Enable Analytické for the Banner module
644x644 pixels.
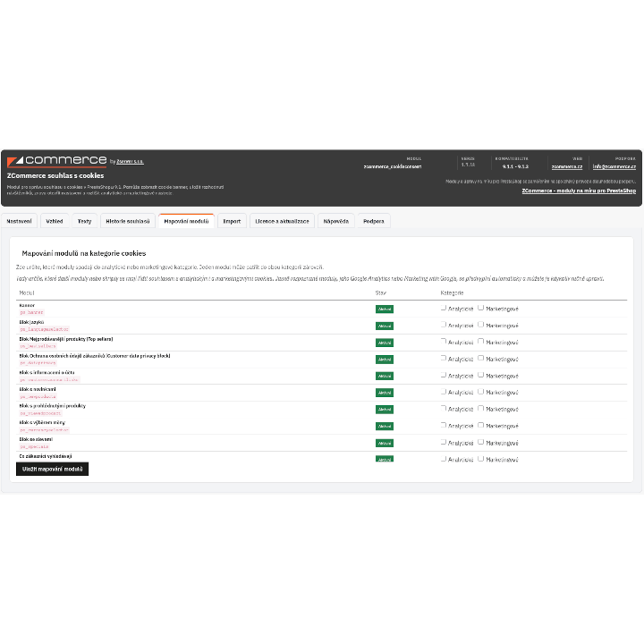click(443, 308)
